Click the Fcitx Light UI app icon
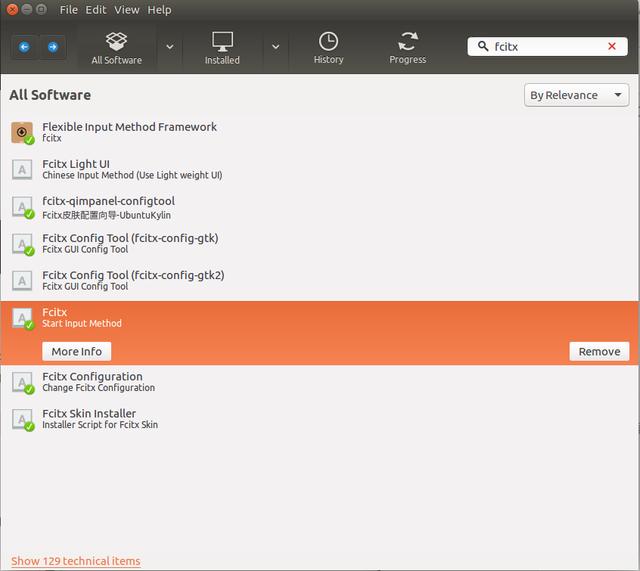The width and height of the screenshot is (640, 571). coord(22,169)
